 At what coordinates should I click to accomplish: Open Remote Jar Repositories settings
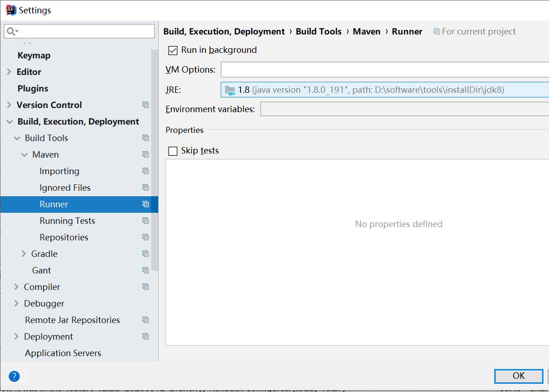point(73,320)
